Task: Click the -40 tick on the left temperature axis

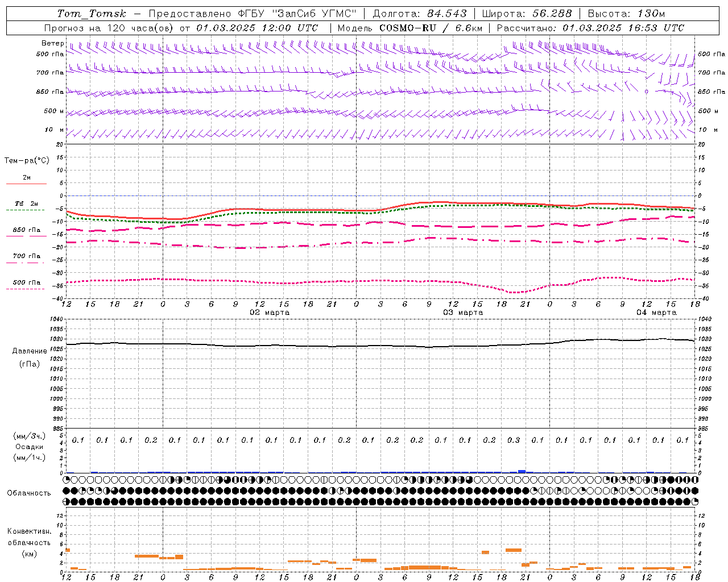Action: [59, 299]
